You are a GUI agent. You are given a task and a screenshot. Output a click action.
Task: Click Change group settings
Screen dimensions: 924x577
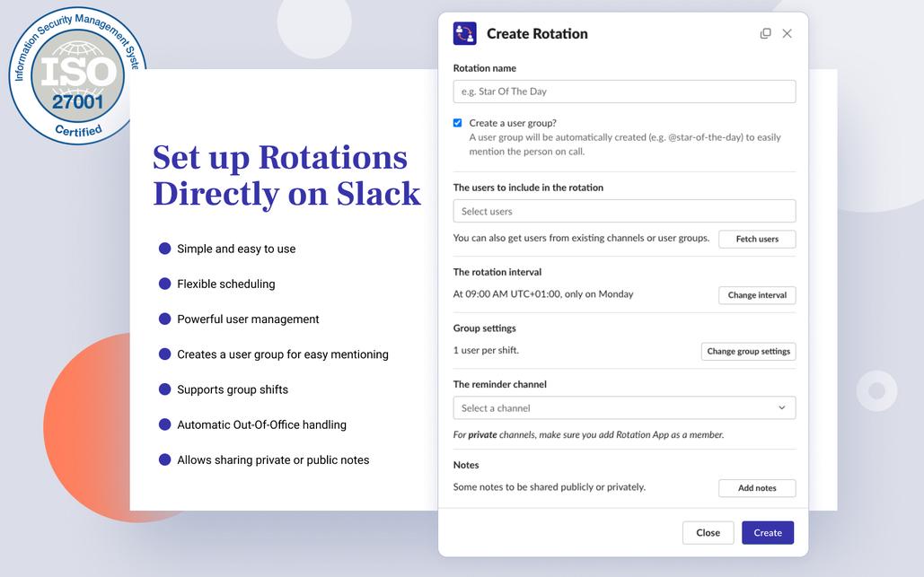pos(748,351)
